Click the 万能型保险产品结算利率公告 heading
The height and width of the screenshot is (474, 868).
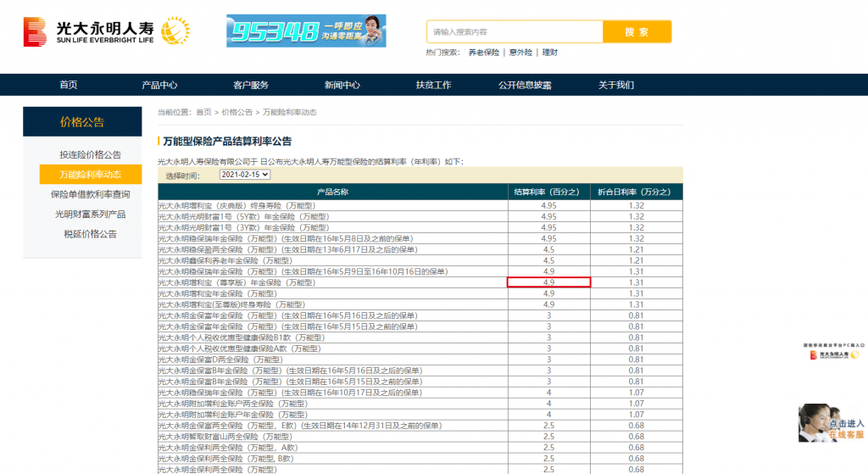click(x=227, y=142)
